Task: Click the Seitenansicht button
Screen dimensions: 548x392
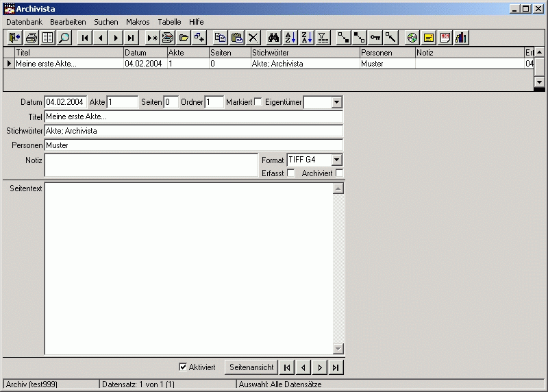Action: point(251,367)
